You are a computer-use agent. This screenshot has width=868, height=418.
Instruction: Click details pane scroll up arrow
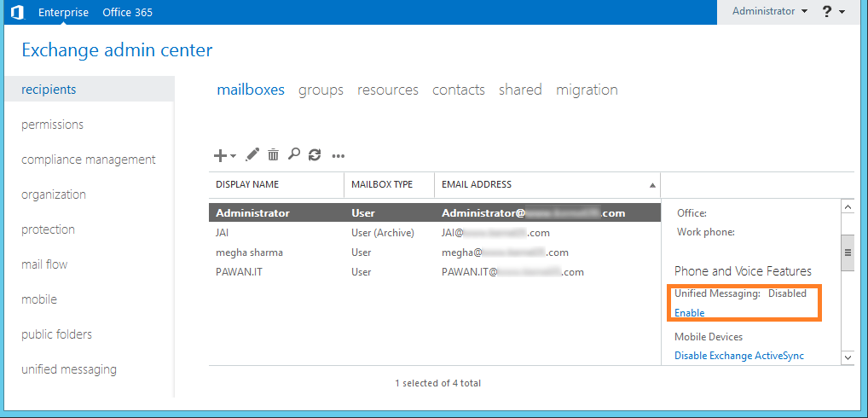pos(848,206)
